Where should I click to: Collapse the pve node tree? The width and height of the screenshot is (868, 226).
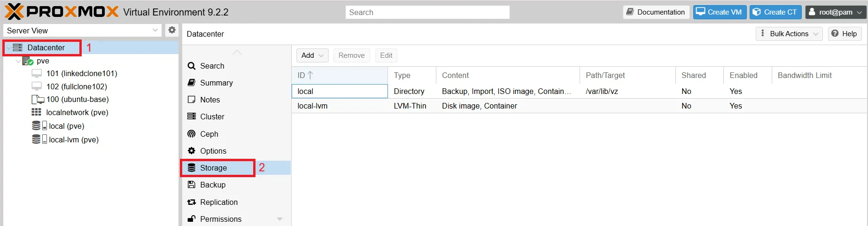click(x=18, y=61)
